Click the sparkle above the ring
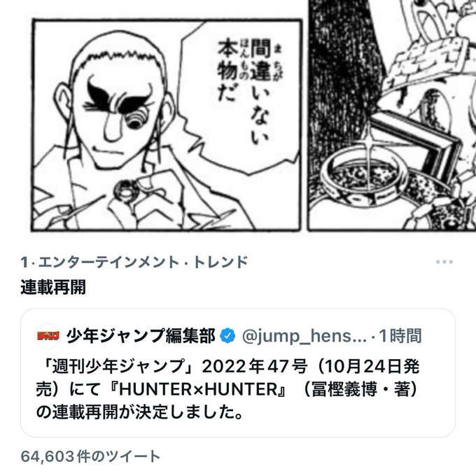 tap(368, 145)
